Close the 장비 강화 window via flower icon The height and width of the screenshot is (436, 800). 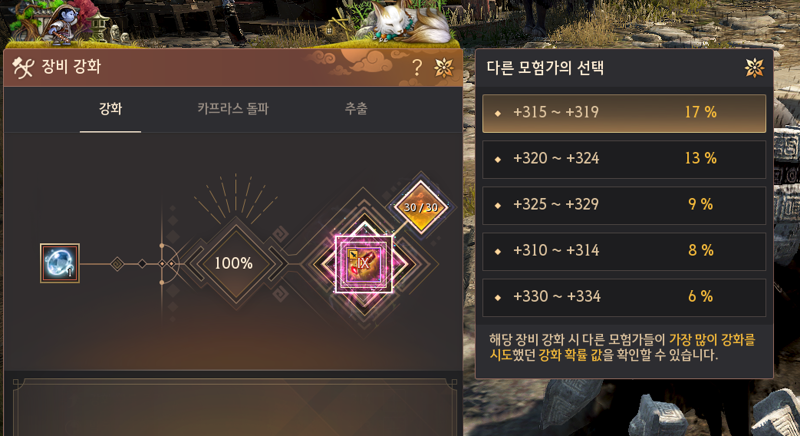pos(443,68)
